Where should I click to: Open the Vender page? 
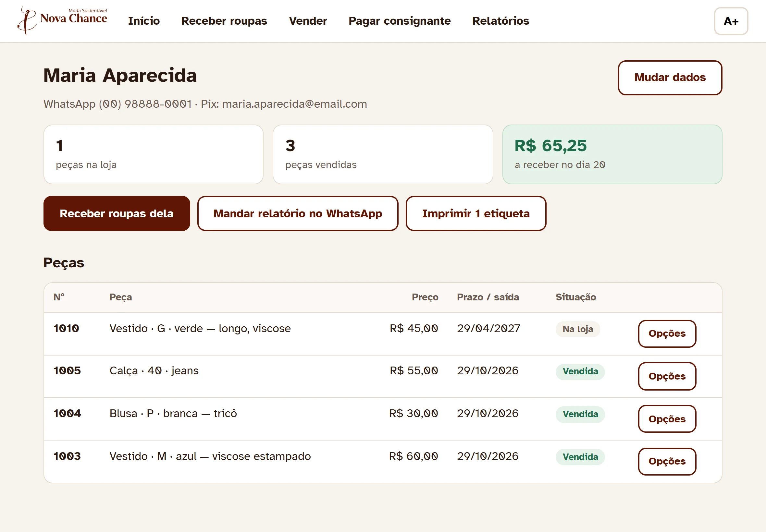pyautogui.click(x=308, y=21)
